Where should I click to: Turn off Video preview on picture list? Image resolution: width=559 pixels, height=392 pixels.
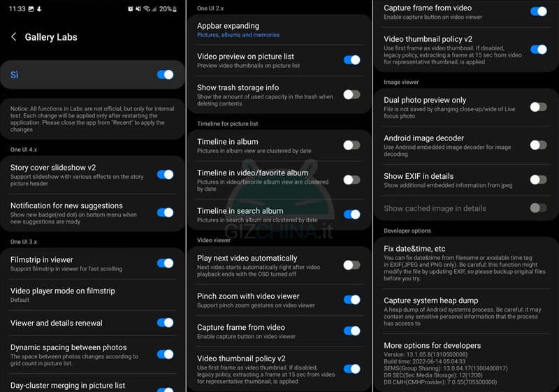point(352,60)
